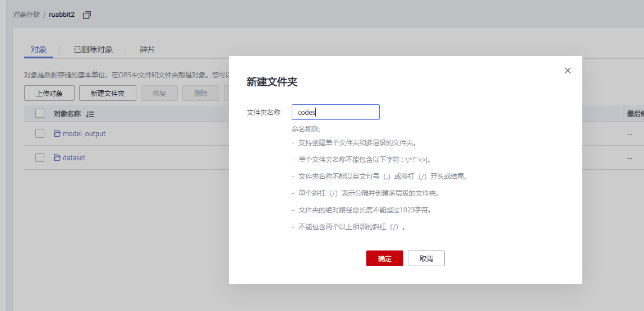Viewport: 644px width, 311px height.
Task: Click the 上传对象 button
Action: coord(49,93)
